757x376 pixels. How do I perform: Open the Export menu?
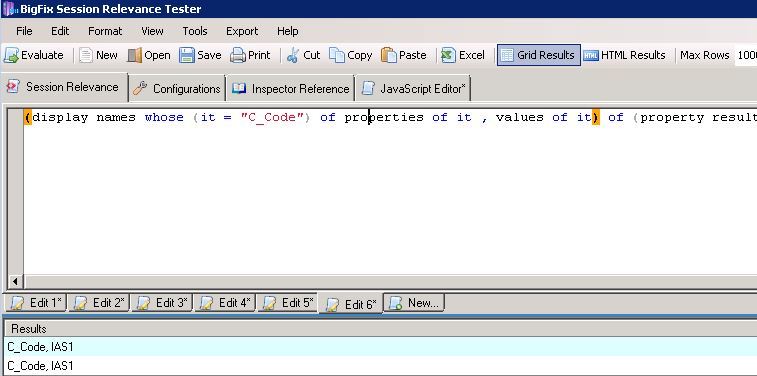click(242, 31)
